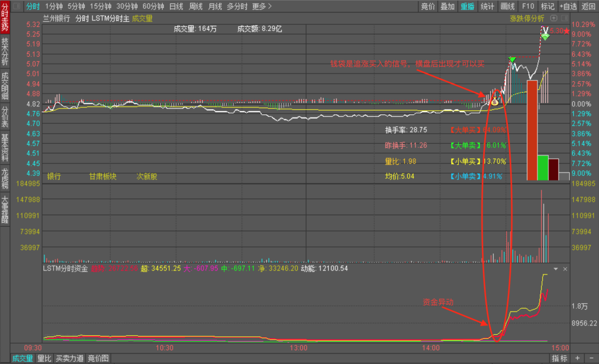Toggle +自选 to add to watchlist
This screenshot has width=599, height=364.
click(x=568, y=6)
